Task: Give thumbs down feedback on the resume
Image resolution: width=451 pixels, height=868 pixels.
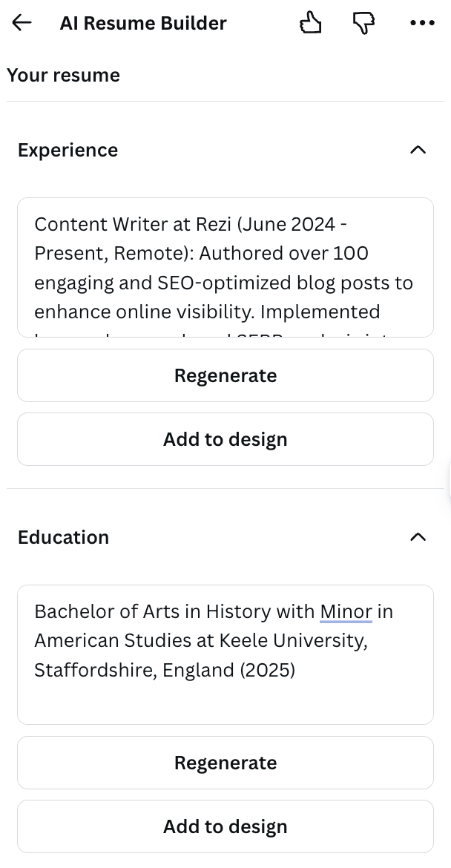Action: tap(363, 22)
